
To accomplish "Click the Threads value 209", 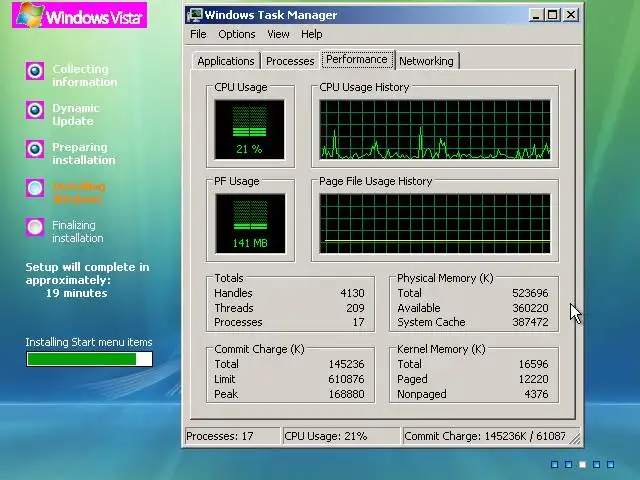I will point(355,308).
